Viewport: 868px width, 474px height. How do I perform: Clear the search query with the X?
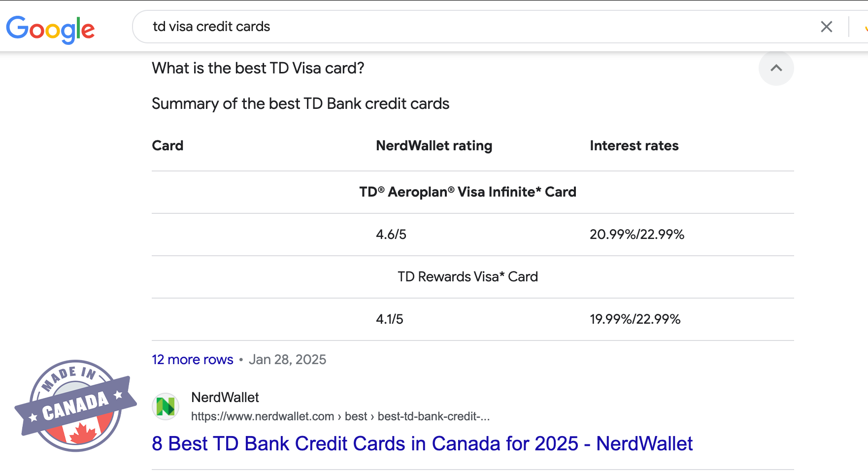pos(826,27)
